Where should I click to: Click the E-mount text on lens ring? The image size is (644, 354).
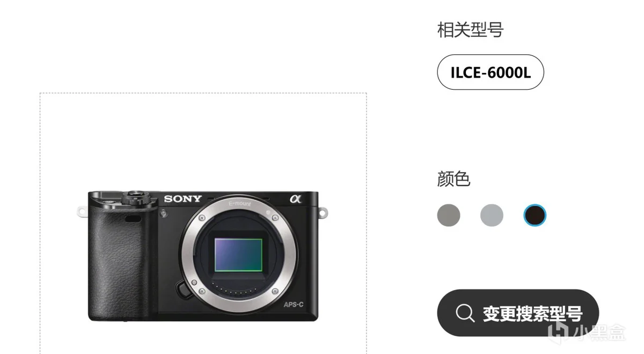click(x=239, y=204)
